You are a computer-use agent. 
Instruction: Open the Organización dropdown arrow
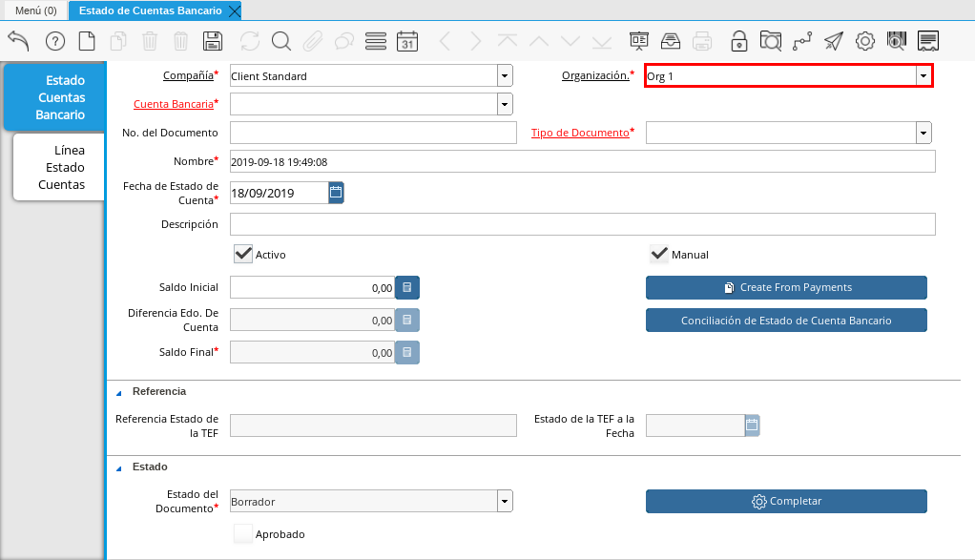pos(923,75)
